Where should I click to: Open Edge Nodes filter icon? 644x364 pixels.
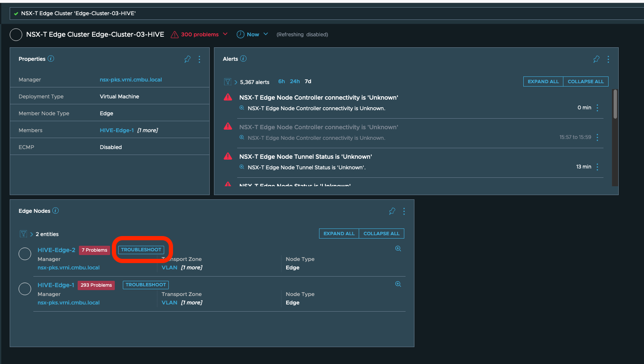23,234
